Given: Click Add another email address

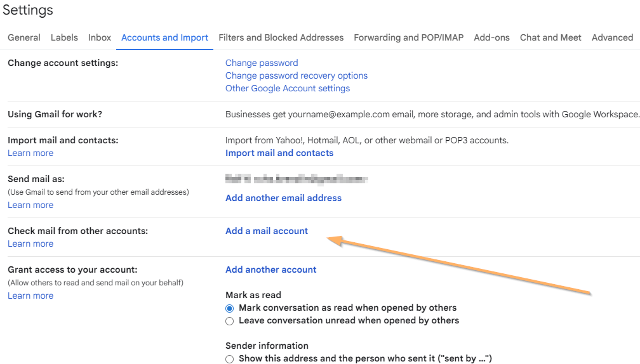Looking at the screenshot, I should pyautogui.click(x=283, y=198).
